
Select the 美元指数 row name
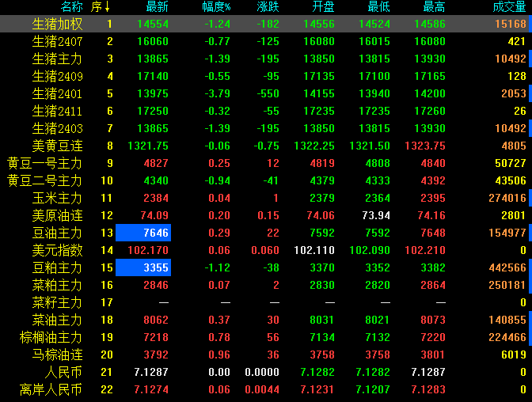tap(57, 250)
